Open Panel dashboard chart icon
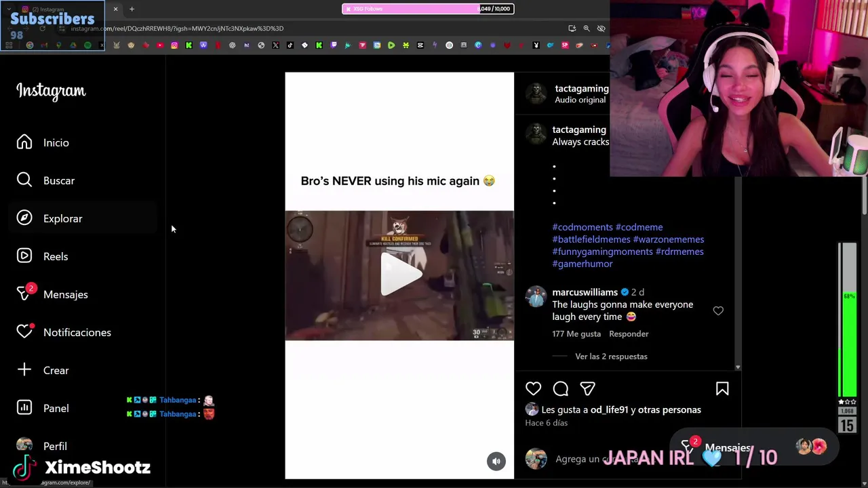 point(24,408)
